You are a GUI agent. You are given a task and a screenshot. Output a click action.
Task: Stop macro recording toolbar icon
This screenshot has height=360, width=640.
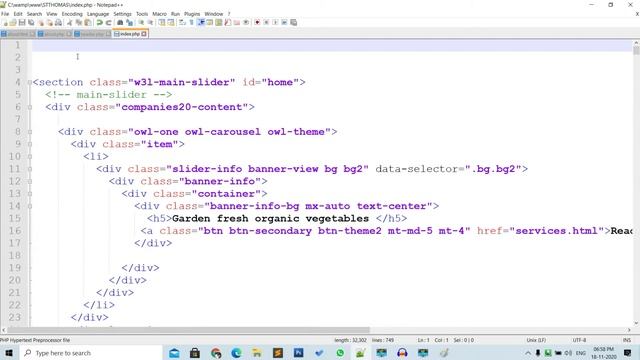click(x=266, y=22)
